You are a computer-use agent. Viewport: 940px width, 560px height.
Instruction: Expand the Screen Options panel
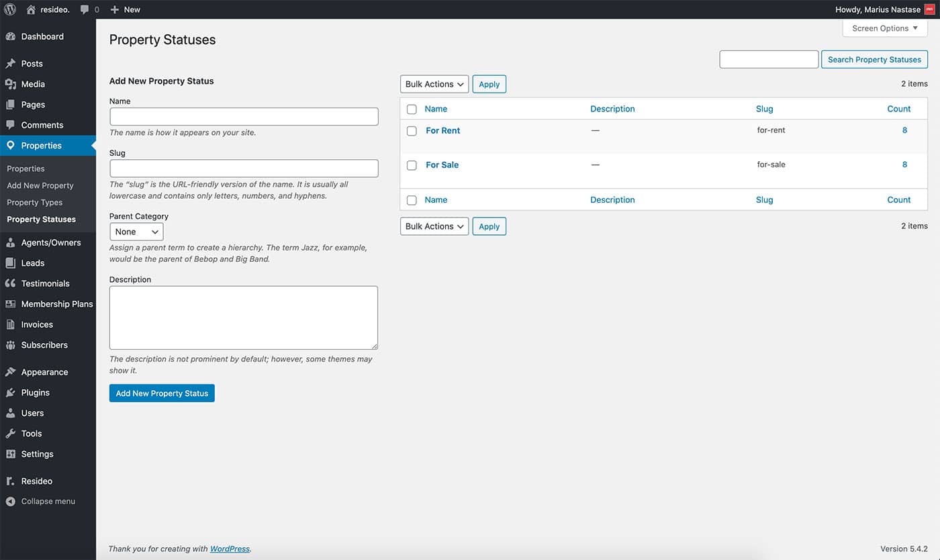pos(884,28)
